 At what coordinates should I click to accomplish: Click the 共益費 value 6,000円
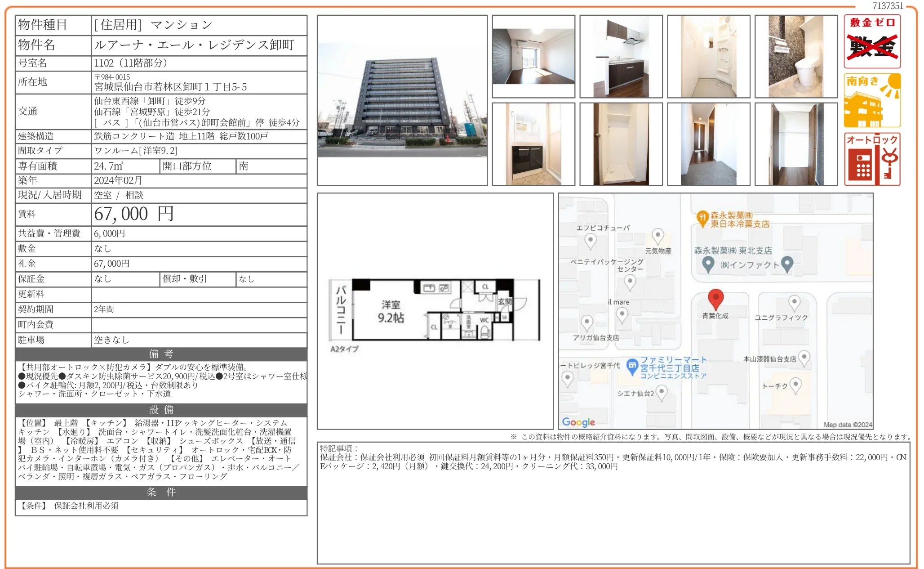[109, 233]
